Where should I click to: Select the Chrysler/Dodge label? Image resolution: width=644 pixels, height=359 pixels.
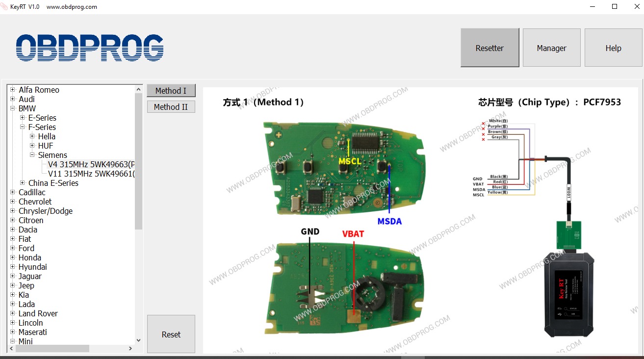pos(46,211)
